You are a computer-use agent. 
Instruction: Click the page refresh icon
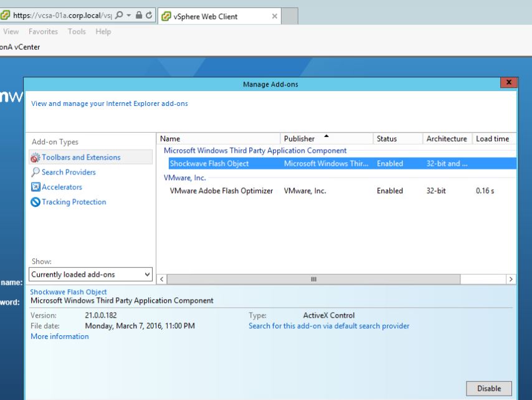[149, 16]
